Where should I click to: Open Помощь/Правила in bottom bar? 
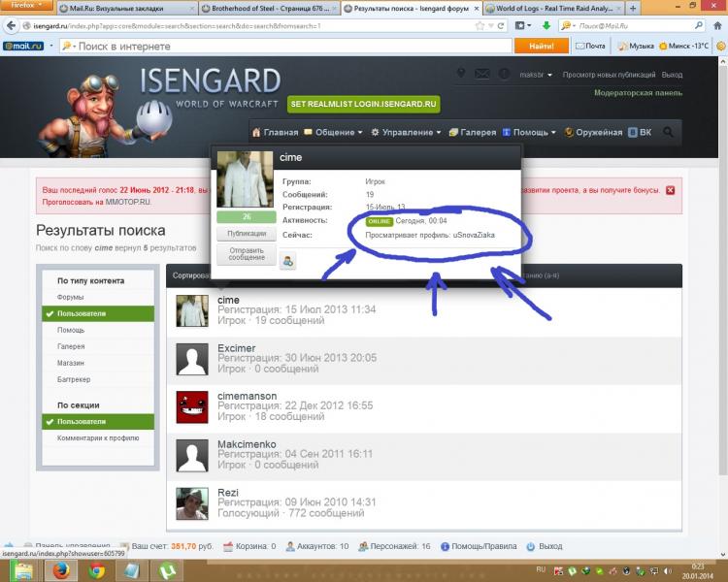pos(479,546)
